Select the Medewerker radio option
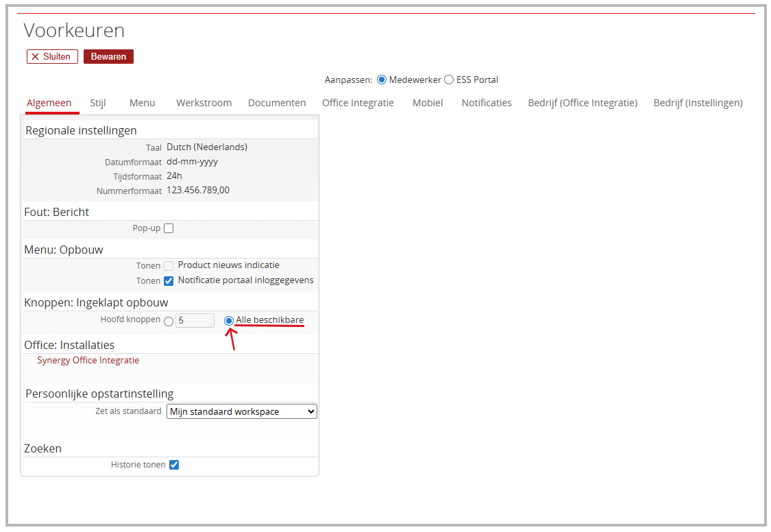Screen dimensions: 771x532 (382, 80)
